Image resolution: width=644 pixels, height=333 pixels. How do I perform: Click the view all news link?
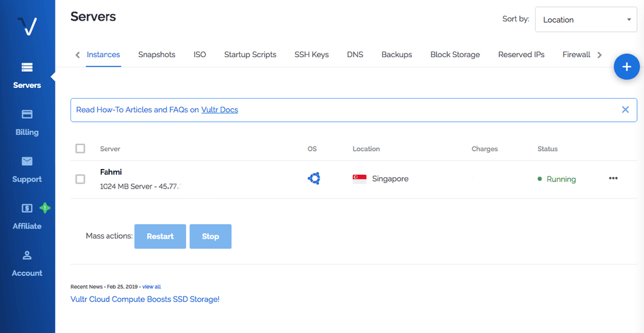152,287
